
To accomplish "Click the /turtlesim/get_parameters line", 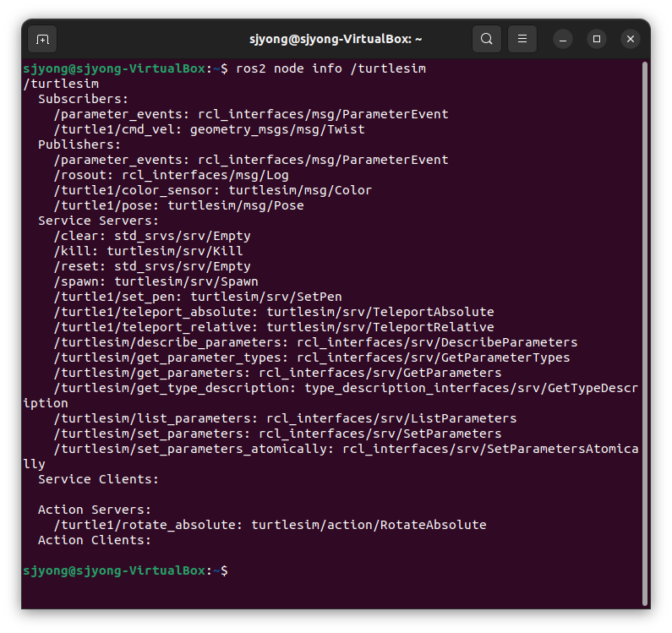I will [x=277, y=373].
